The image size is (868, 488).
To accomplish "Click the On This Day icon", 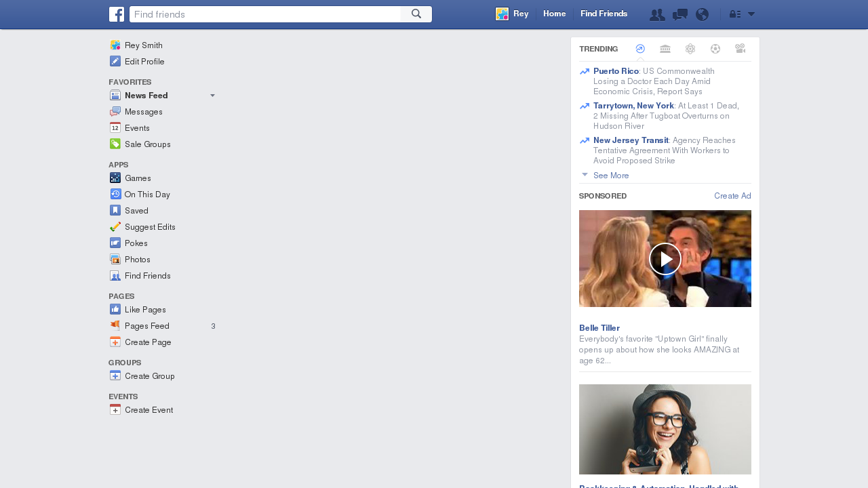I will pyautogui.click(x=115, y=195).
